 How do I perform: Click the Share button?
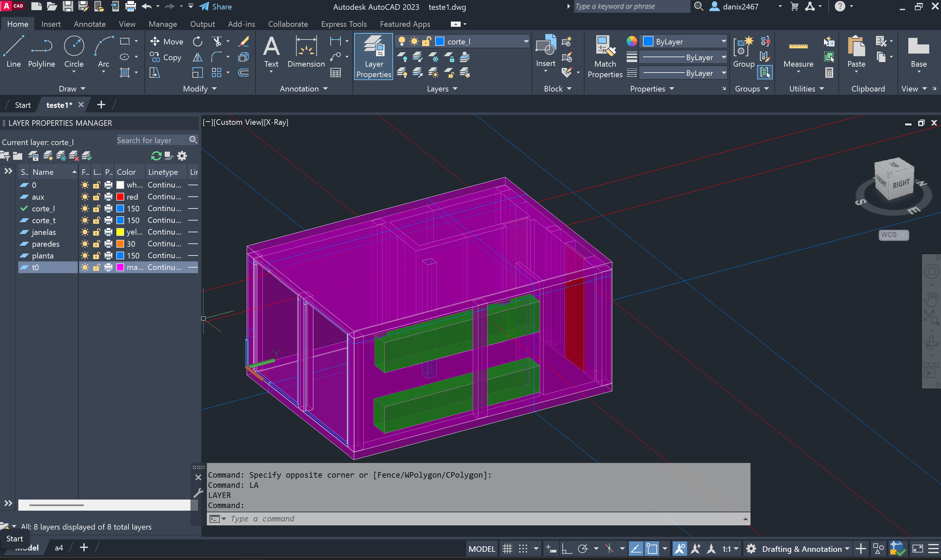coord(216,7)
